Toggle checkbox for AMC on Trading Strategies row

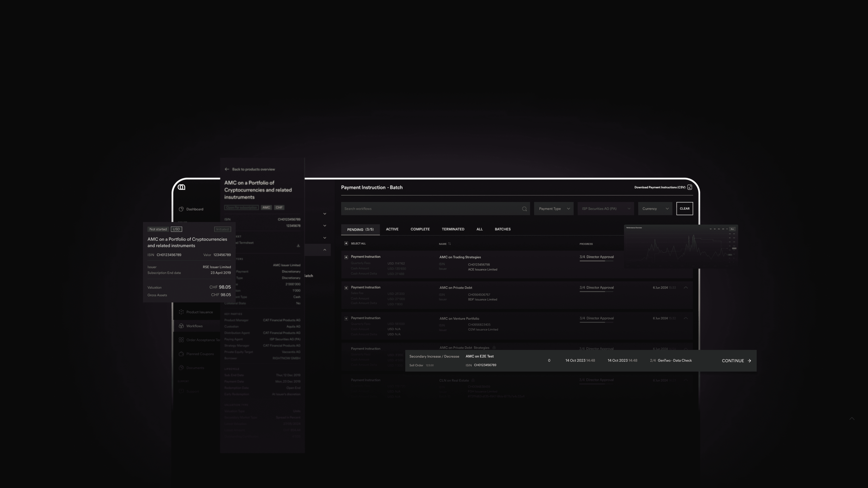coord(346,257)
